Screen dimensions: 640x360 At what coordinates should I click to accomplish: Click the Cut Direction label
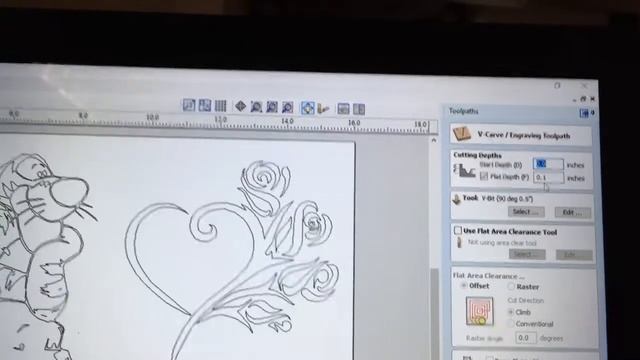point(526,300)
